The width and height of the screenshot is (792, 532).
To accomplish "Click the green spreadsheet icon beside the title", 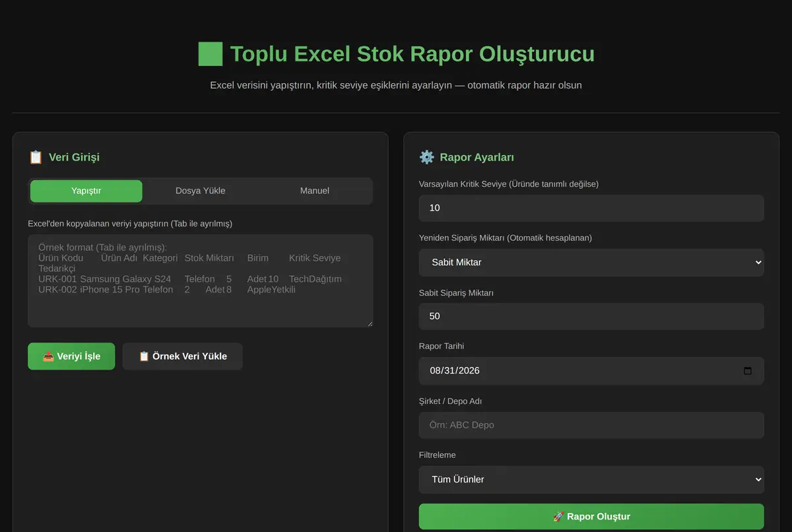I will click(211, 53).
